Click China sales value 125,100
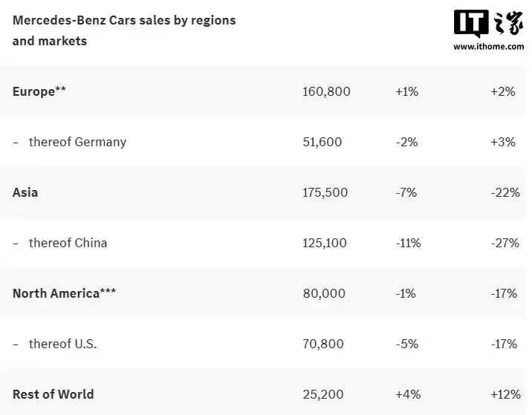Image resolution: width=532 pixels, height=415 pixels. [325, 243]
